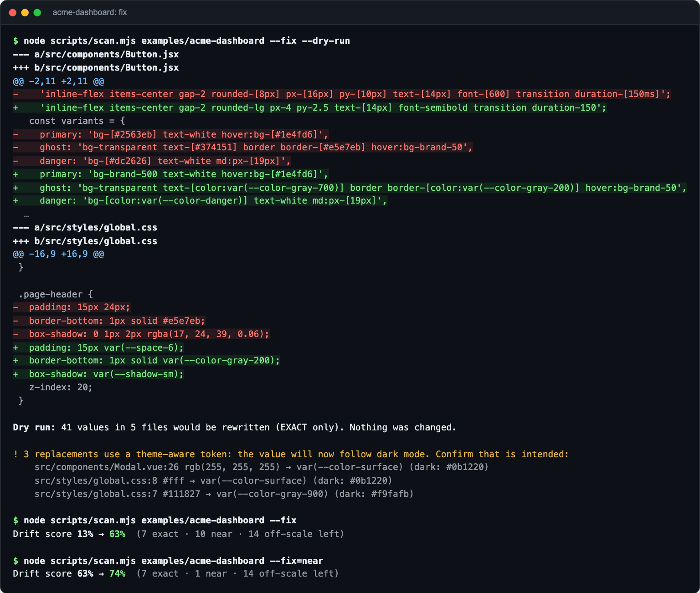700x593 pixels.
Task: Click the hunk header '@@ -16,9 +16,9 @@'
Action: (58, 254)
